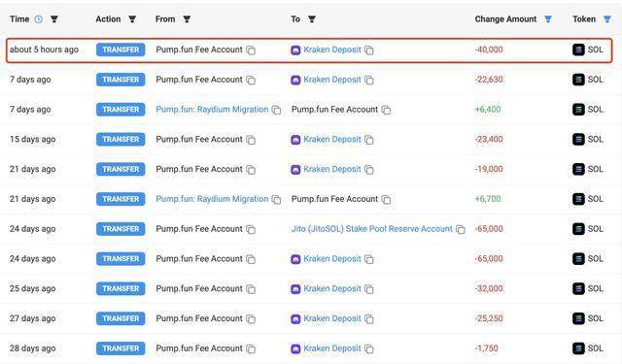
Task: Click Pump.fun Fee Account text in -23,400 row
Action: 199,140
